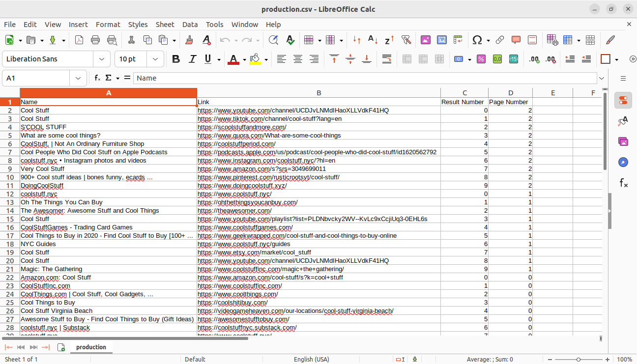The image size is (637, 364).
Task: Click the Sum sigma icon
Action: (109, 78)
